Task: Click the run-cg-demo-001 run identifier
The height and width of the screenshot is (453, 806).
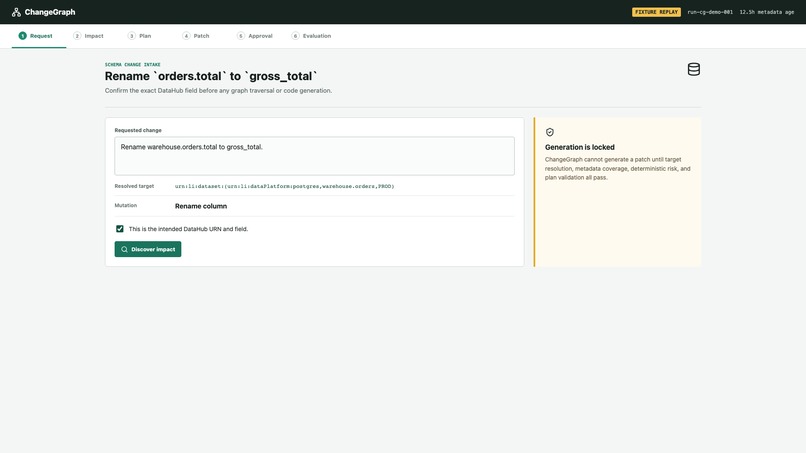Action: tap(710, 12)
